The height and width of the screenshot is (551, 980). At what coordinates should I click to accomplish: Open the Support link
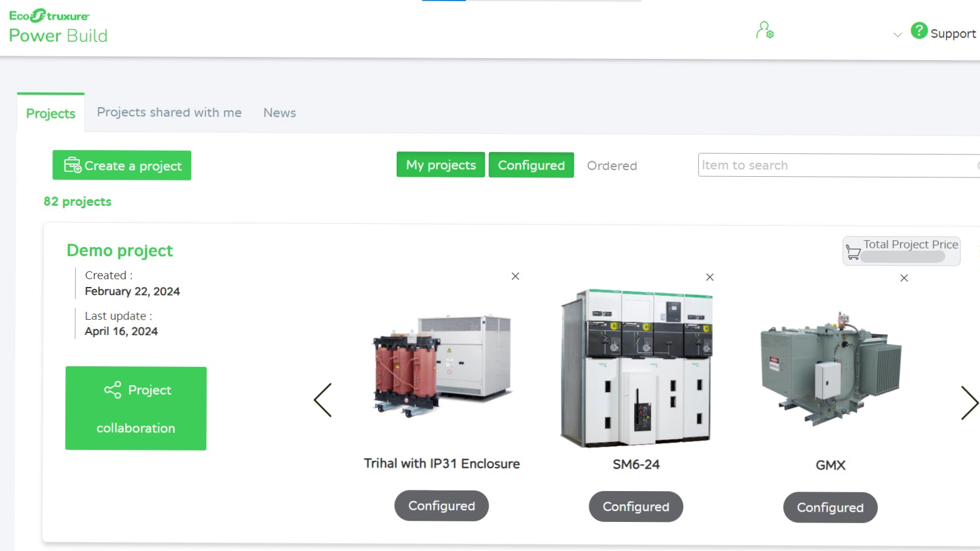point(953,34)
